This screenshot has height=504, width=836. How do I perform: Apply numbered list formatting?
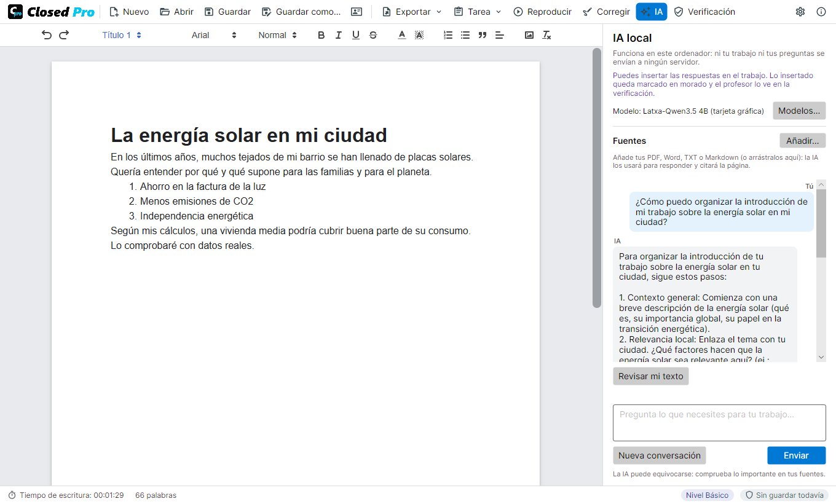[x=448, y=35]
